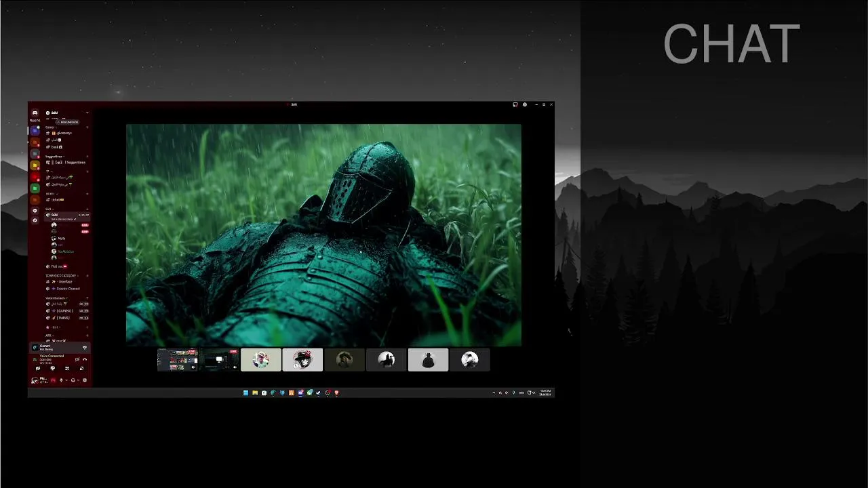Select the green server icon
Screen dimensions: 868x488
coord(35,188)
